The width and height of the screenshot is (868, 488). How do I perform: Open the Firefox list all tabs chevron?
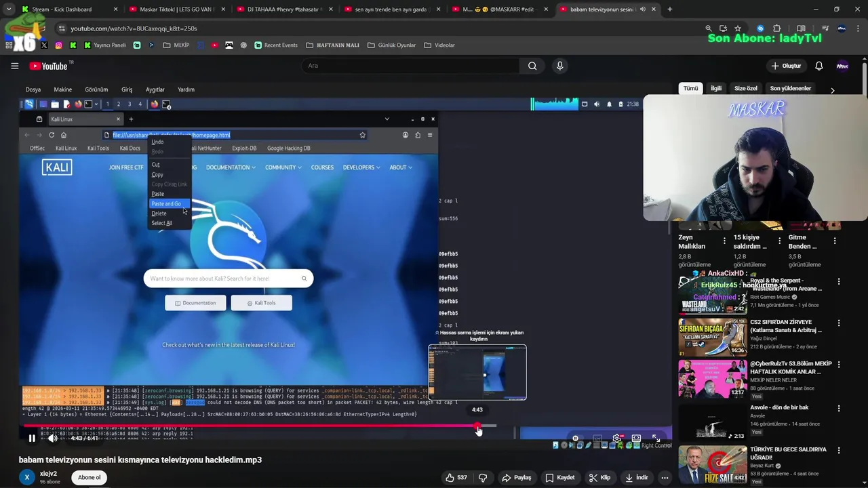click(387, 119)
